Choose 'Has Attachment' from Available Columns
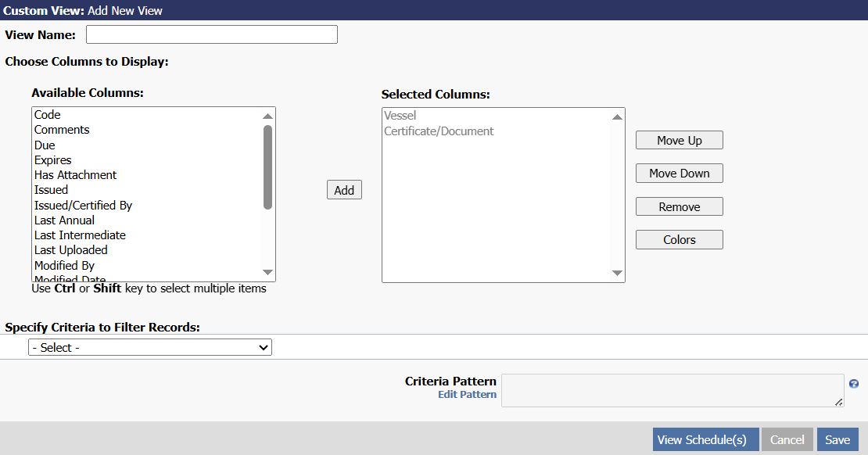The width and height of the screenshot is (868, 455). tap(75, 175)
